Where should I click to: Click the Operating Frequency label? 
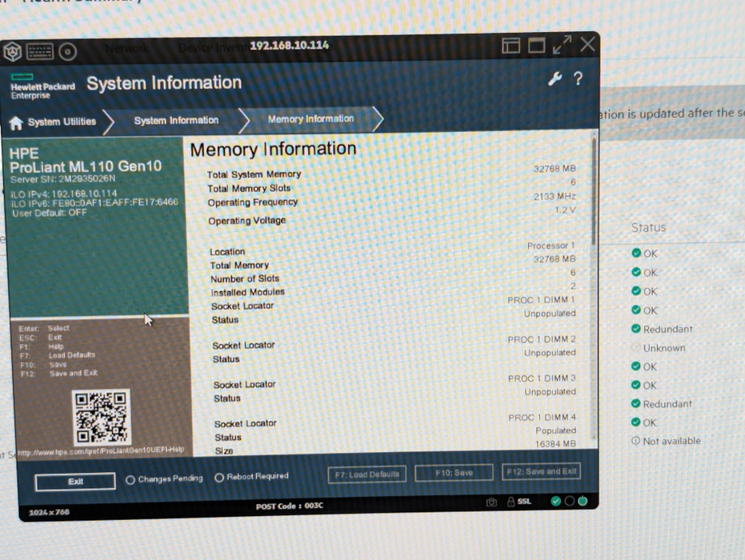coord(252,202)
